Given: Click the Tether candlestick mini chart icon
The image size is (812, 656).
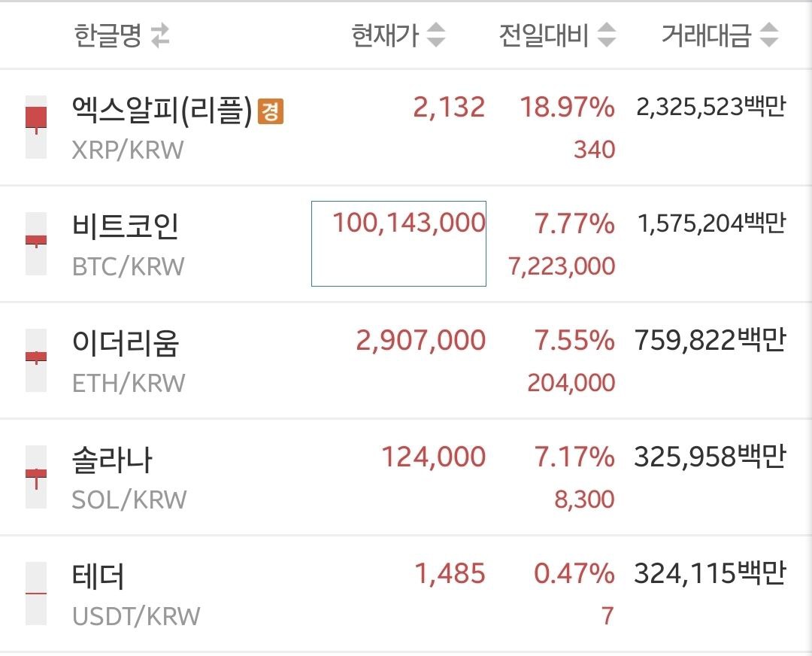Looking at the screenshot, I should 36,593.
